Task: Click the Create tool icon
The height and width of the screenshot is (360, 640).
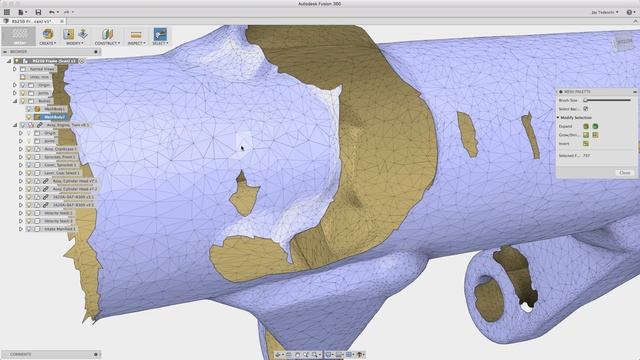Action: pyautogui.click(x=48, y=34)
